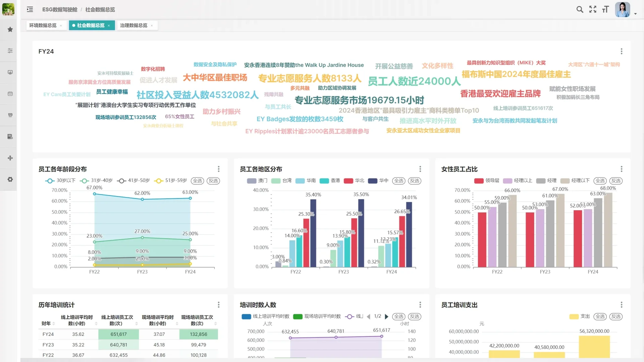The width and height of the screenshot is (644, 362).
Task: Toggle the 支出 legend item
Action: pos(580,316)
